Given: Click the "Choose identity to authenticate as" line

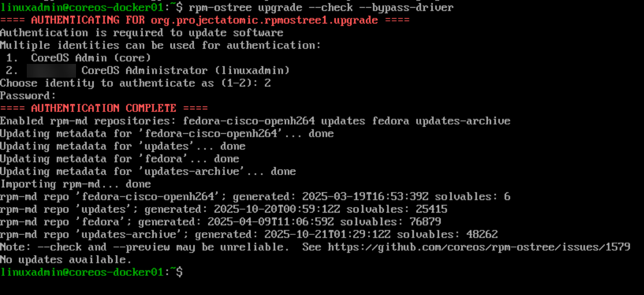Looking at the screenshot, I should pos(135,83).
